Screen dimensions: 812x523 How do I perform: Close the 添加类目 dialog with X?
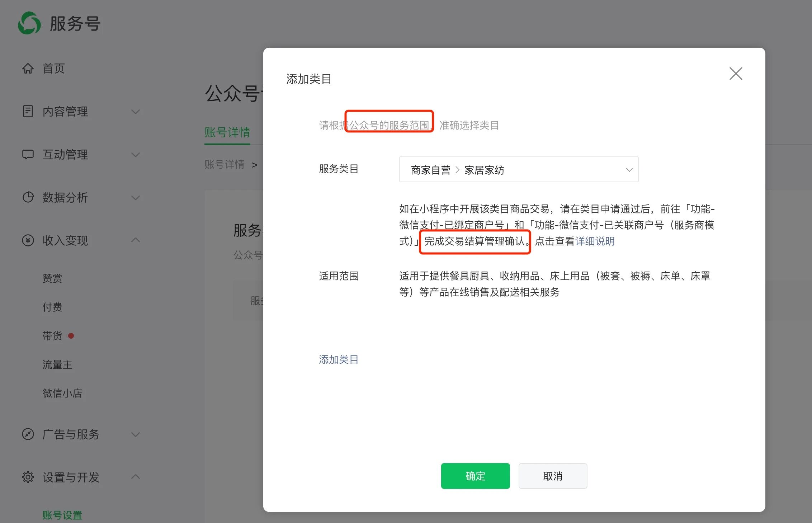pyautogui.click(x=736, y=74)
